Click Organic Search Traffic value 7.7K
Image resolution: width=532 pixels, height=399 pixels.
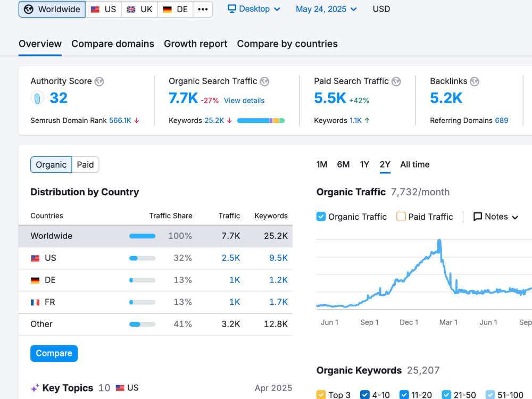point(183,98)
